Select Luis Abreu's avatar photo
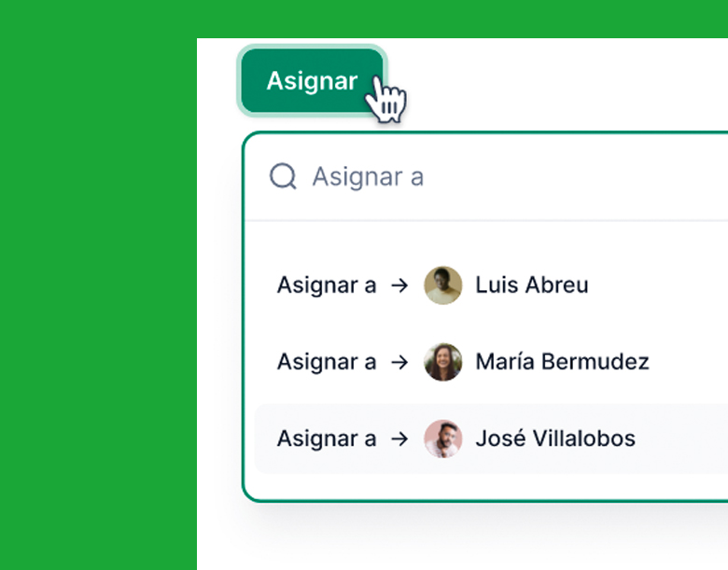Viewport: 728px width, 570px height. point(443,285)
